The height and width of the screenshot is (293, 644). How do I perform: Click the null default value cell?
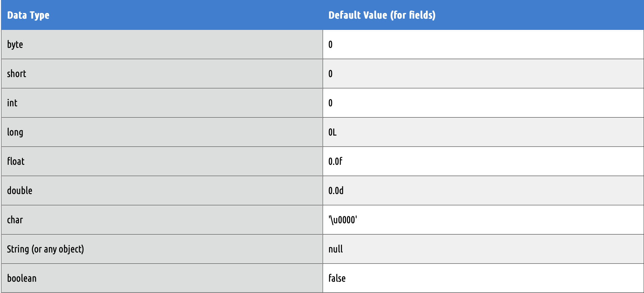click(483, 249)
